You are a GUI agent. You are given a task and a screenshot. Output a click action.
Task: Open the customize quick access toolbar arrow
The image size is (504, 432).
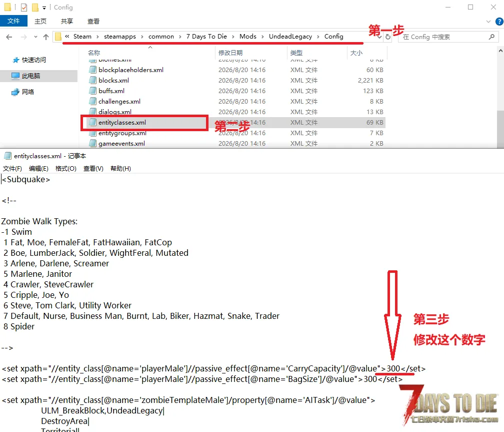44,8
